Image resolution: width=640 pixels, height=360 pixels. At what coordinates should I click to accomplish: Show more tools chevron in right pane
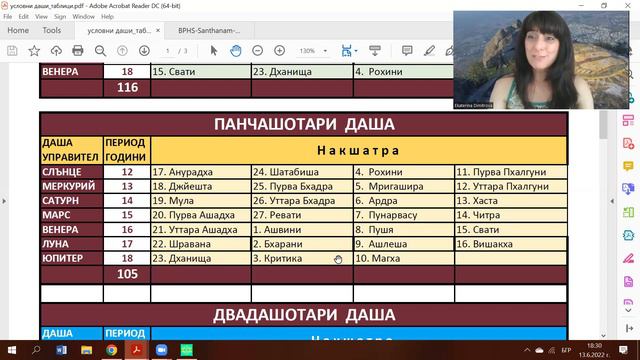click(x=628, y=310)
